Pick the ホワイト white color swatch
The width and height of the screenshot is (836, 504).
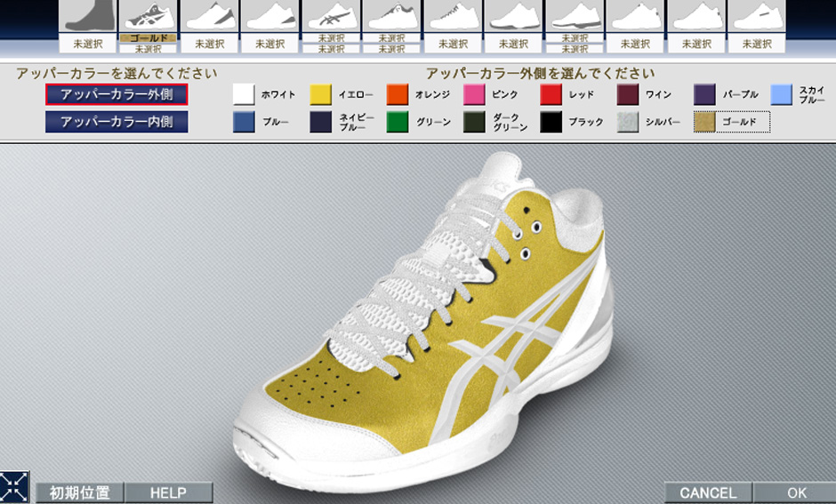click(x=244, y=94)
